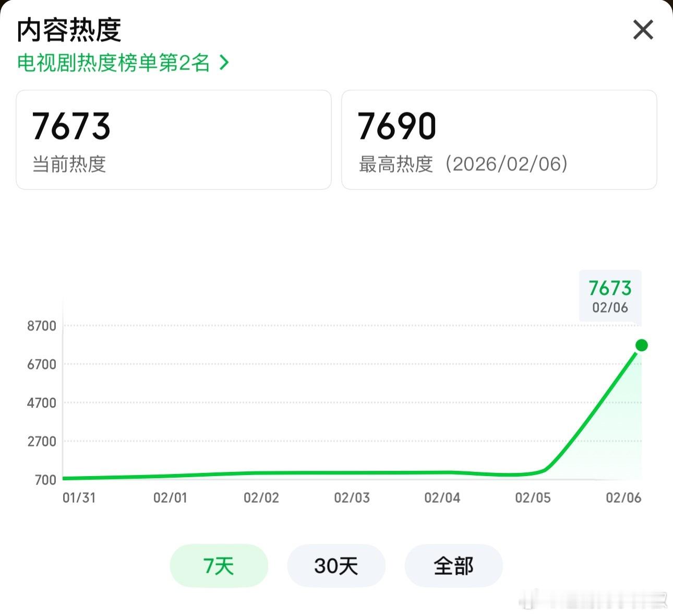Close the 内容热度 popup
The width and height of the screenshot is (673, 616).
(x=643, y=30)
